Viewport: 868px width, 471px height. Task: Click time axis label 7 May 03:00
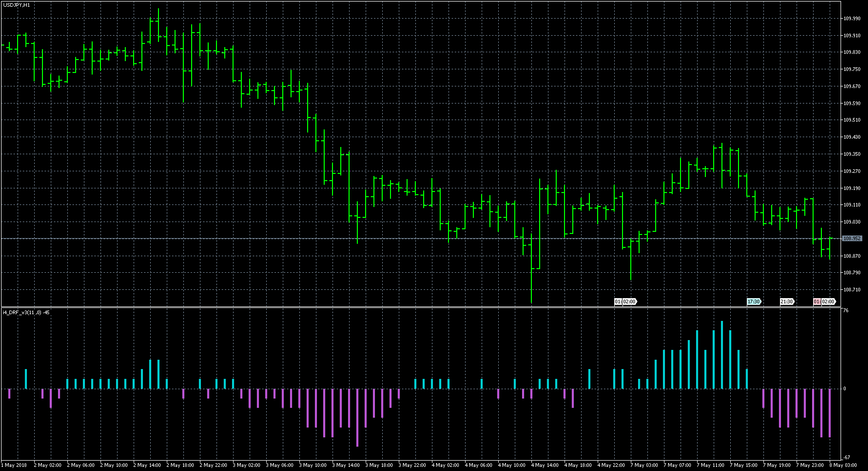pyautogui.click(x=644, y=465)
